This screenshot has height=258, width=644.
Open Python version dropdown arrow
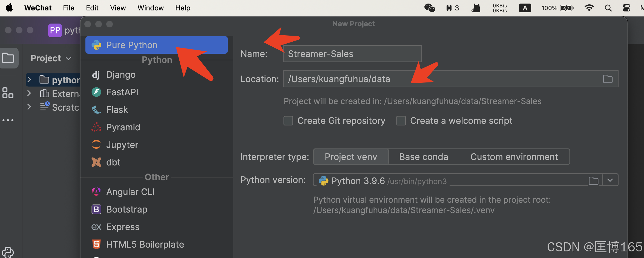(x=610, y=180)
